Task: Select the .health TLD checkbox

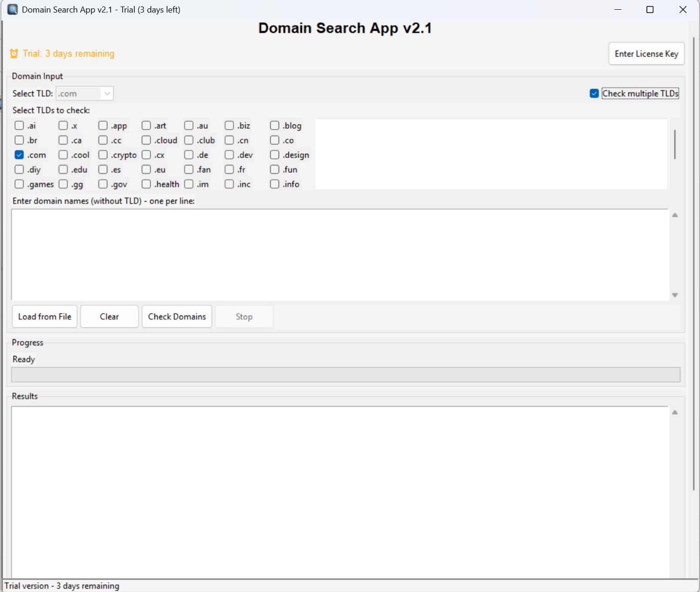Action: click(146, 184)
